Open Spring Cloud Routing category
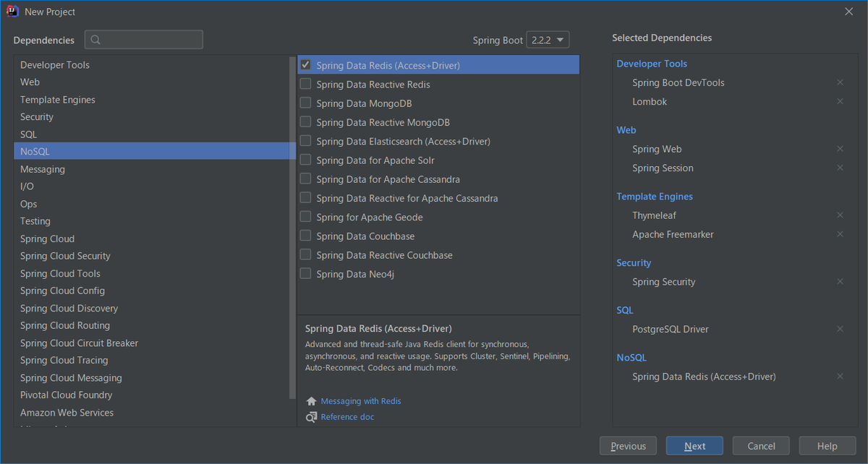Image resolution: width=868 pixels, height=464 pixels. tap(151, 325)
